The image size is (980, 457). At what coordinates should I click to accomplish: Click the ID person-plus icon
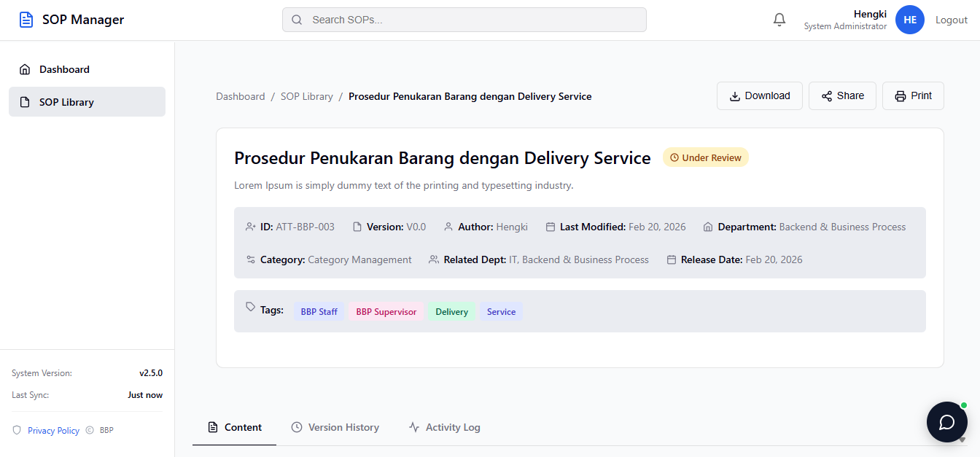click(251, 227)
